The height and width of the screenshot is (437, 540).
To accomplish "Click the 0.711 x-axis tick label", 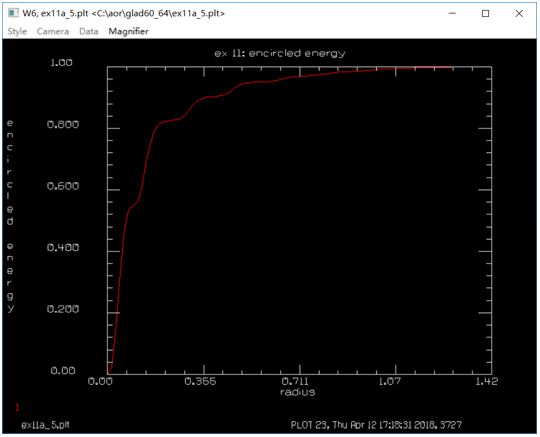I will tap(295, 381).
